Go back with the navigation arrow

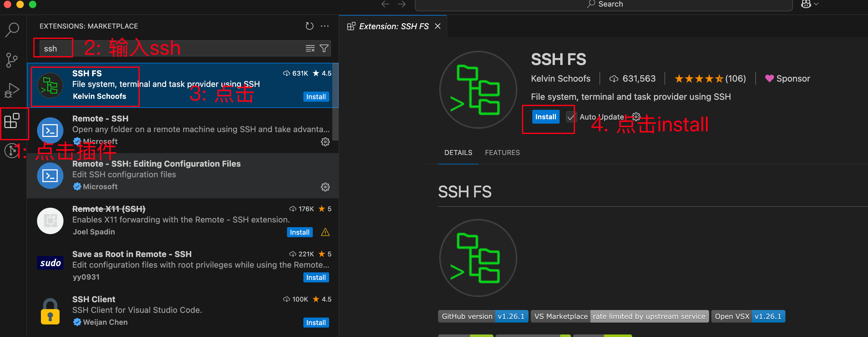pyautogui.click(x=385, y=4)
